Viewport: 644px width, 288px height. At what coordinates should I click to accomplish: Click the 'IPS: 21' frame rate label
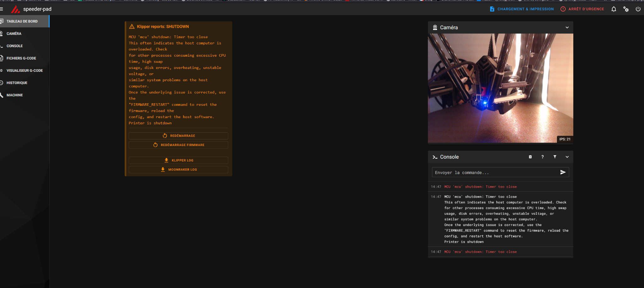565,139
